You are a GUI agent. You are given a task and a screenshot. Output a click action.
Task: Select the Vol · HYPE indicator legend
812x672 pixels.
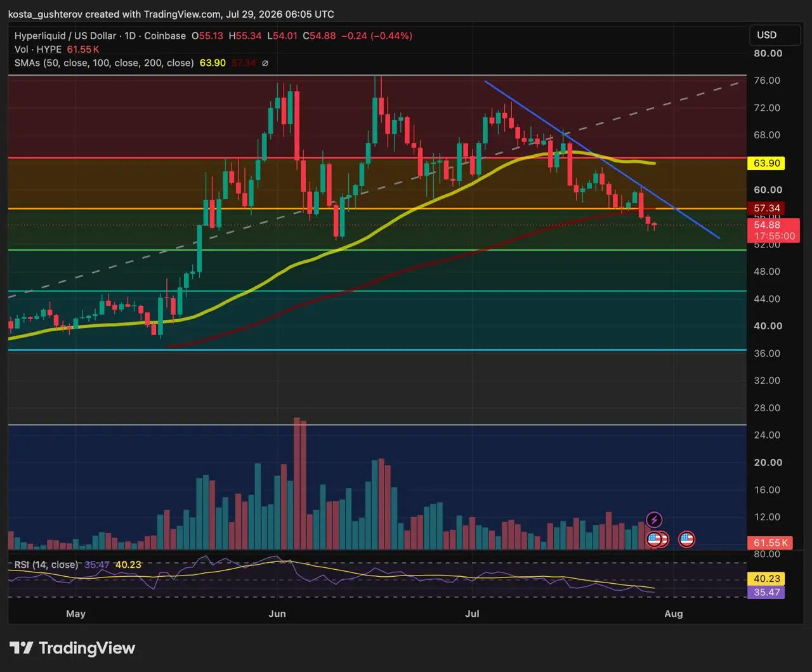[x=38, y=49]
